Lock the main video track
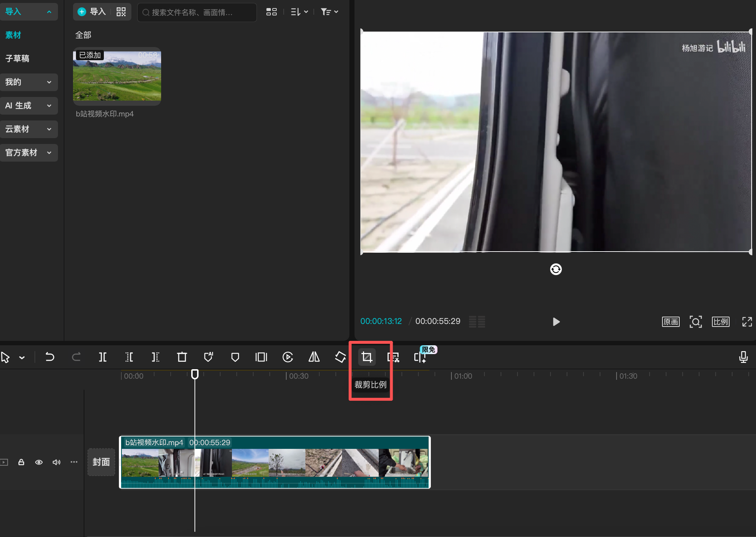The height and width of the screenshot is (537, 756). pyautogui.click(x=21, y=462)
